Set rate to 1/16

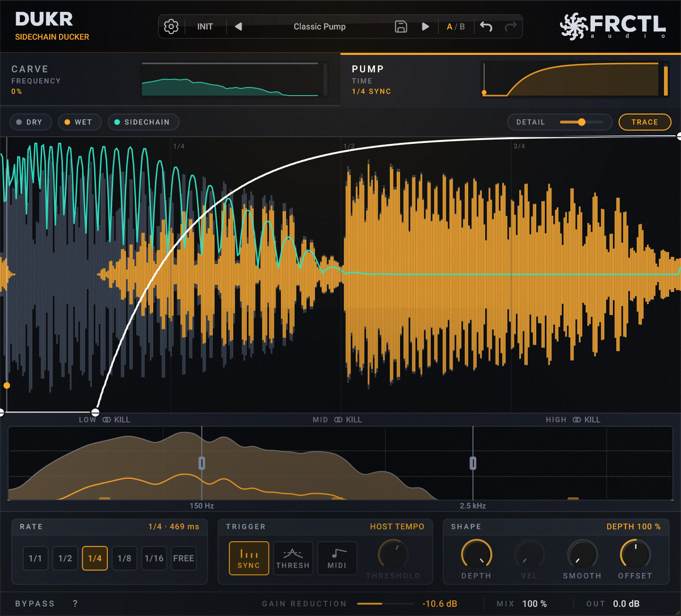point(154,558)
